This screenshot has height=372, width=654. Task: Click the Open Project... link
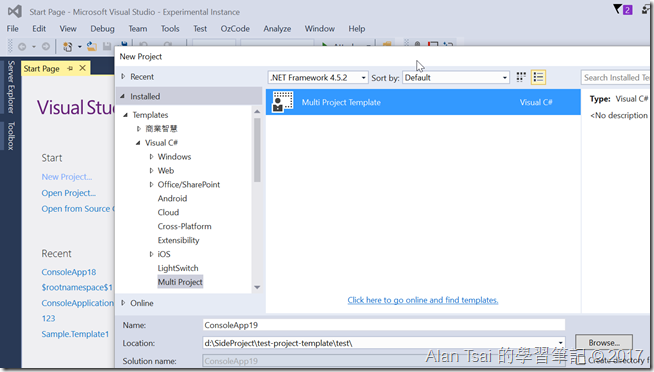point(68,193)
